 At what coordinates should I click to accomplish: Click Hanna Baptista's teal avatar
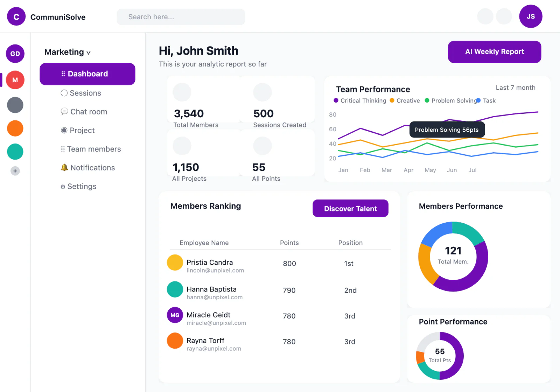pos(175,289)
